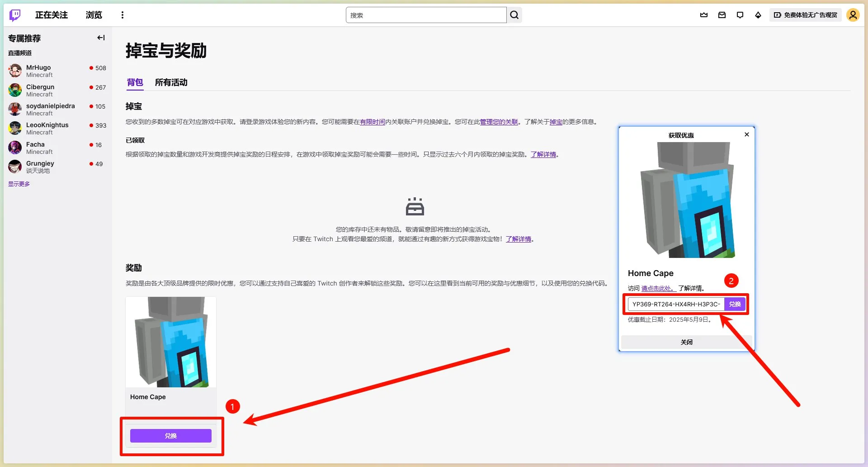This screenshot has width=868, height=467.
Task: Select MrHugo's channel avatar
Action: 14,71
